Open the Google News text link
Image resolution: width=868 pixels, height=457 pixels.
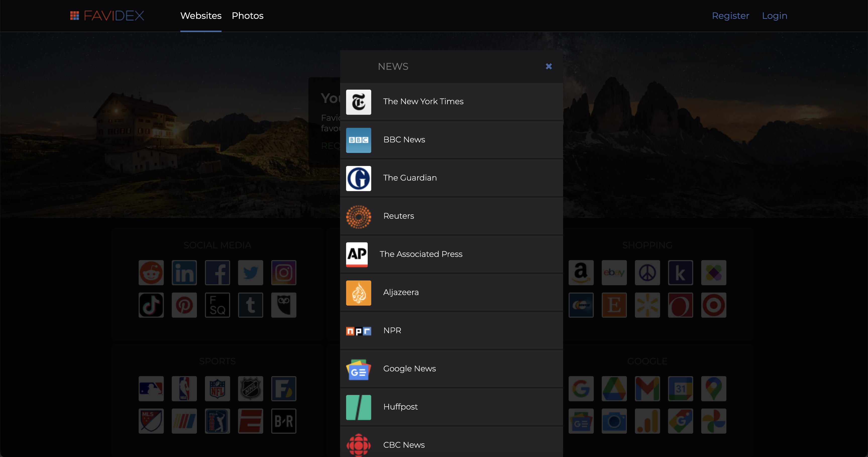[x=409, y=368]
